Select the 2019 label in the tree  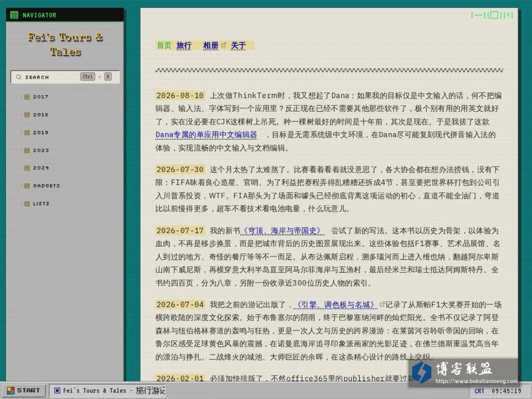coord(41,132)
